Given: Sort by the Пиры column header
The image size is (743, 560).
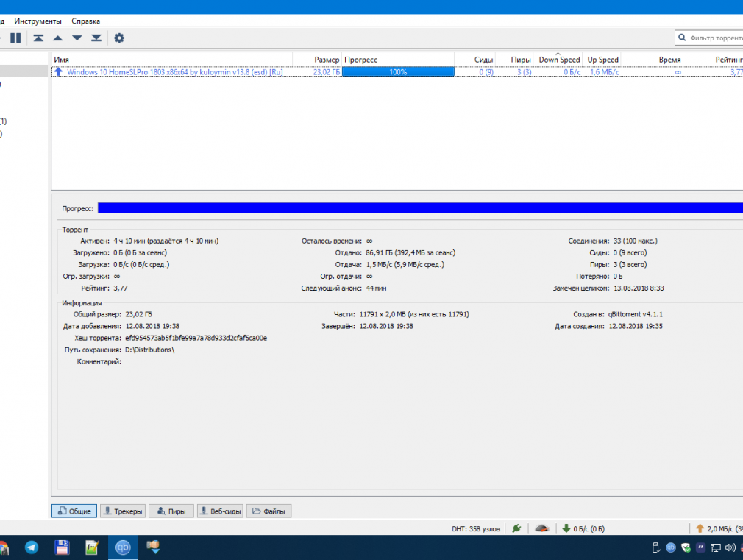Looking at the screenshot, I should point(514,60).
